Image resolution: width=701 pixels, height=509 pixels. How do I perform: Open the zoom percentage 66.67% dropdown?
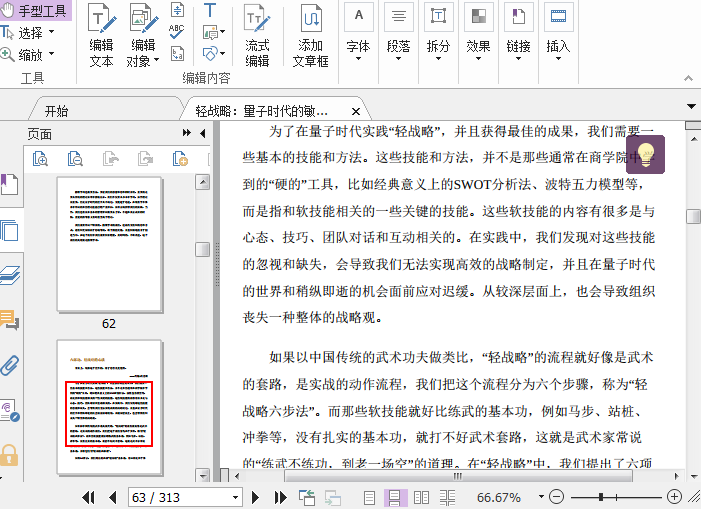[x=541, y=496]
